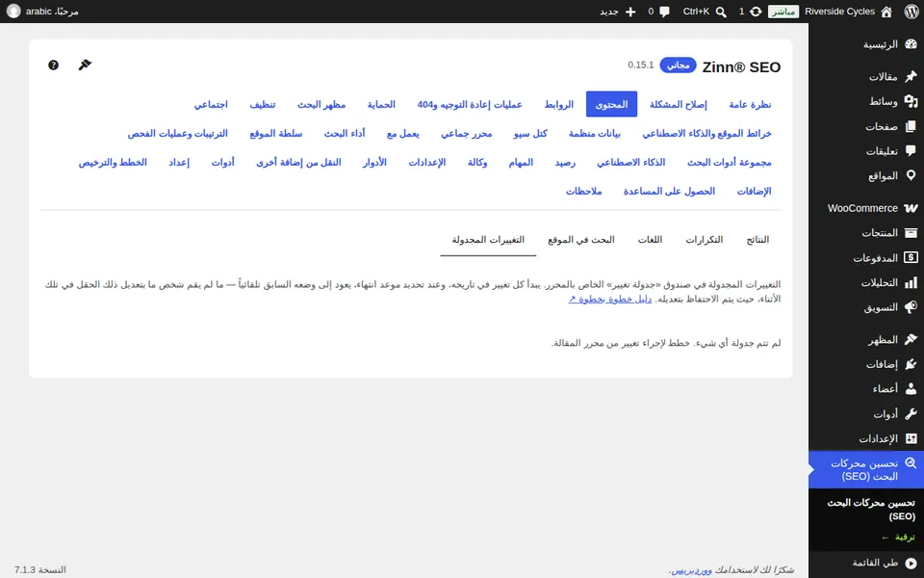This screenshot has height=578, width=924.
Task: Click the media icon for وسائط
Action: tap(911, 101)
